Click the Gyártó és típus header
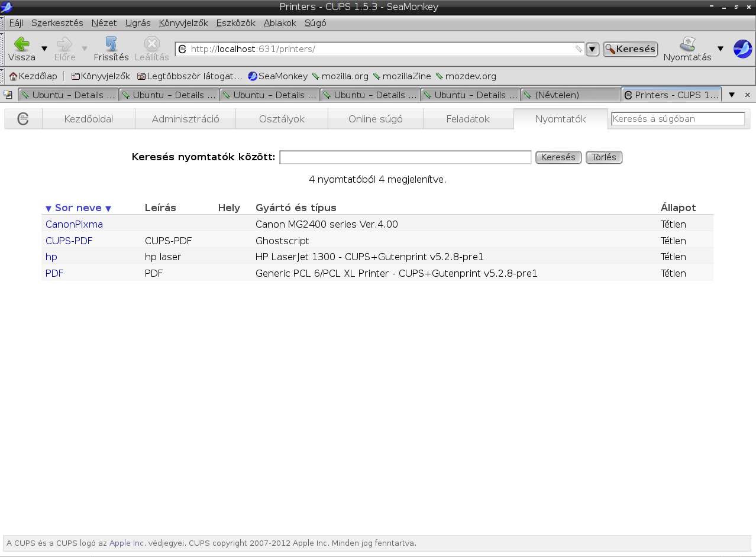 [296, 208]
